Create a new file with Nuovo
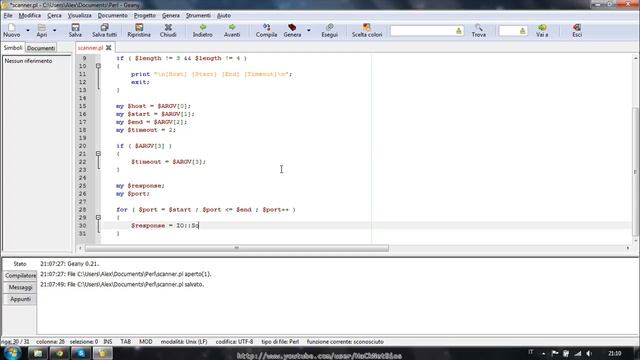Screen dimensions: 640x360 11,31
